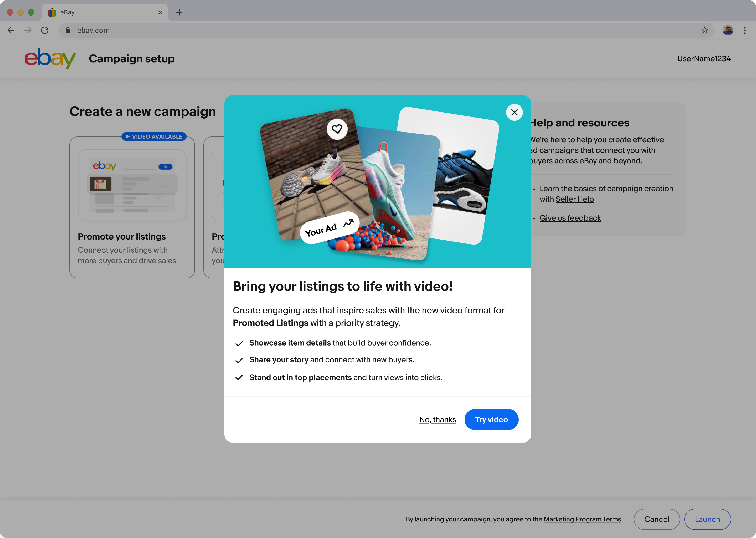Reload the page
This screenshot has height=538, width=756.
tap(45, 30)
